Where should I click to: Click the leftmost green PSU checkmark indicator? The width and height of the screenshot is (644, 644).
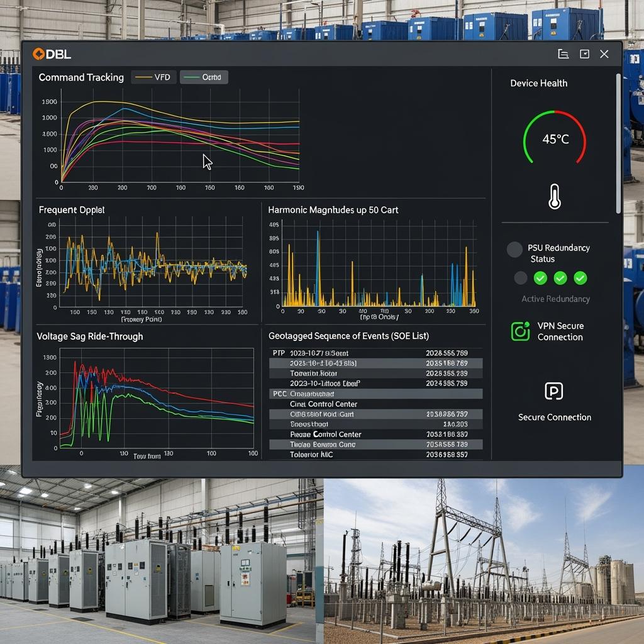[540, 278]
